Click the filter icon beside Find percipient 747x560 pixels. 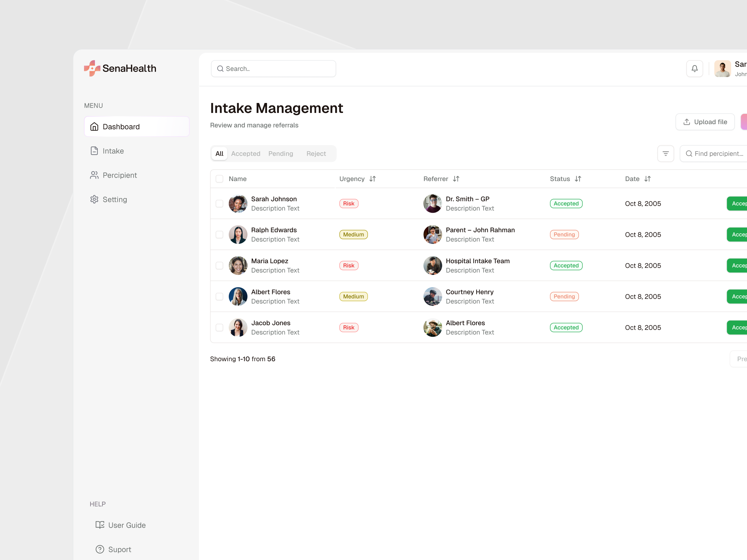(x=666, y=153)
